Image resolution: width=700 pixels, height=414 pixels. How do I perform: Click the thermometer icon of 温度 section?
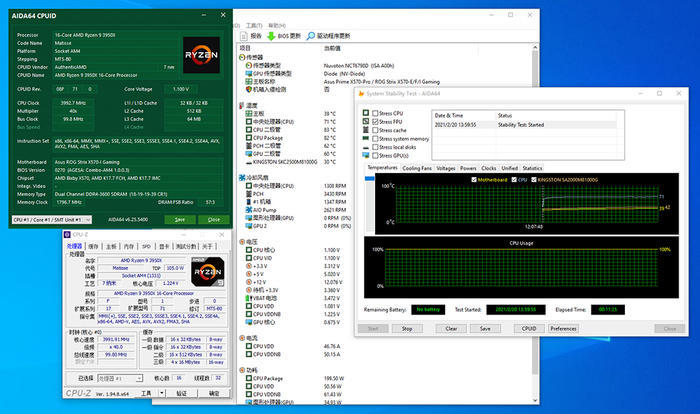tap(242, 105)
